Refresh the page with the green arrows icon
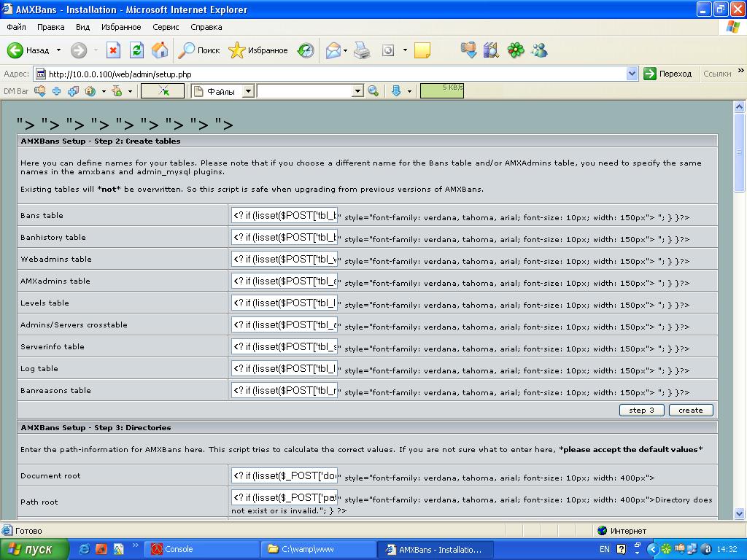 coord(136,50)
